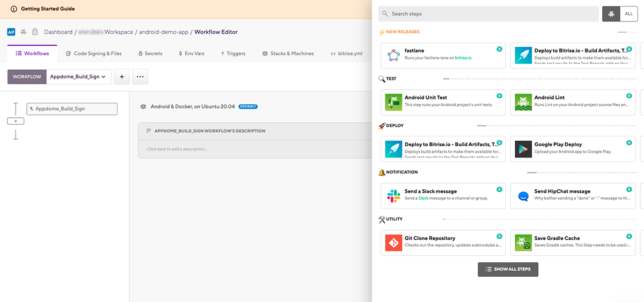Screen dimensions: 644x302
Task: Click the Android Lint step icon
Action: click(x=523, y=102)
